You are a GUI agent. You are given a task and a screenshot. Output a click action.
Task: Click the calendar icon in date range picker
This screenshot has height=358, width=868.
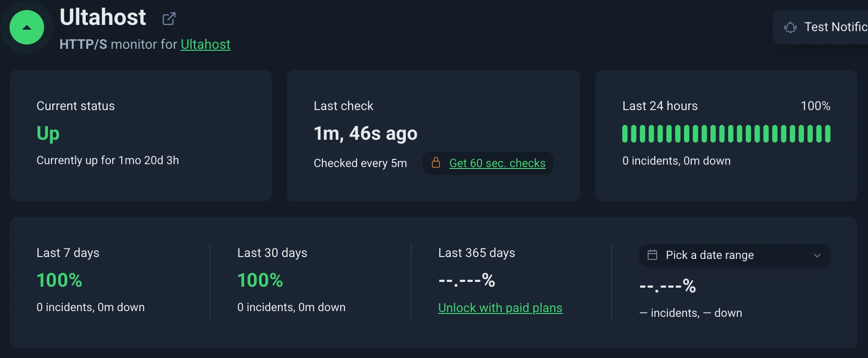[652, 255]
